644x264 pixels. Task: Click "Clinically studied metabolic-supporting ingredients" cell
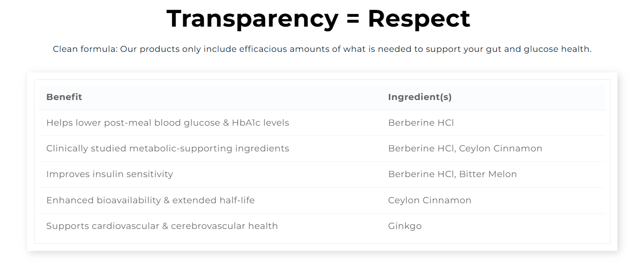pos(167,149)
